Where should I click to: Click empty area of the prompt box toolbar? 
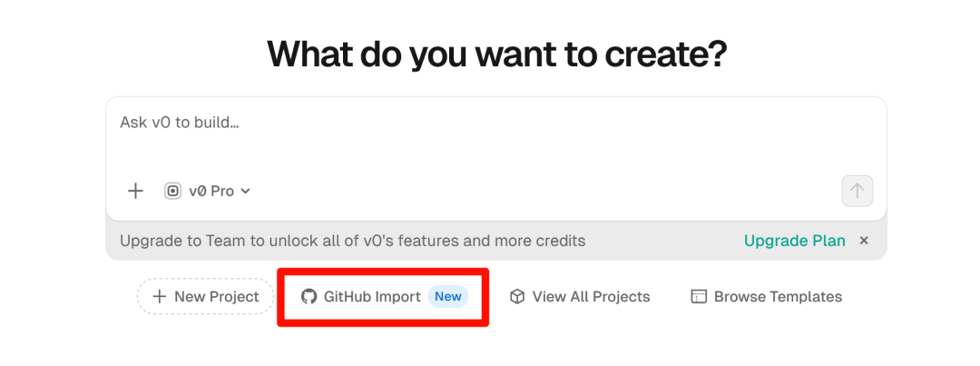tap(544, 191)
